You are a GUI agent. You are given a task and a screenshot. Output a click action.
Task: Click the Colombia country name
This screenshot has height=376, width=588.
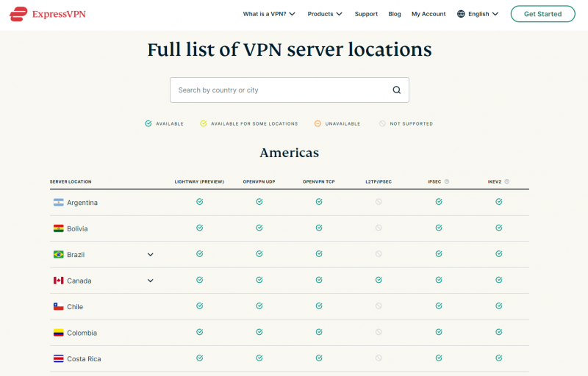pyautogui.click(x=82, y=333)
